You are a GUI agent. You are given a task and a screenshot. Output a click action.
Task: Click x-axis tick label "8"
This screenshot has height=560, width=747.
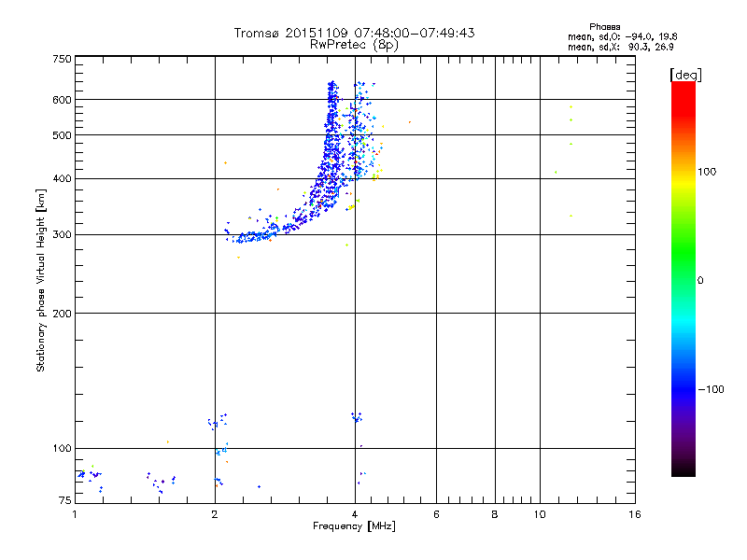pos(495,514)
